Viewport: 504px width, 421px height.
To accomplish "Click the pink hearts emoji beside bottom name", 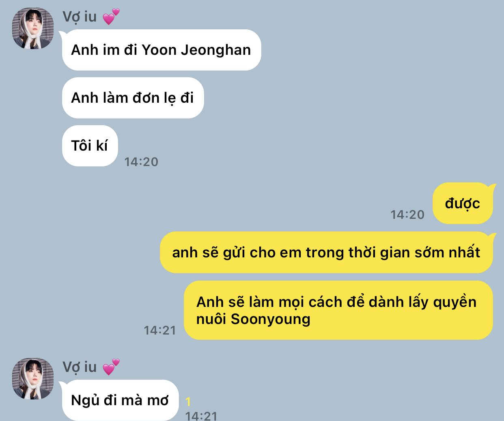I will coord(111,367).
